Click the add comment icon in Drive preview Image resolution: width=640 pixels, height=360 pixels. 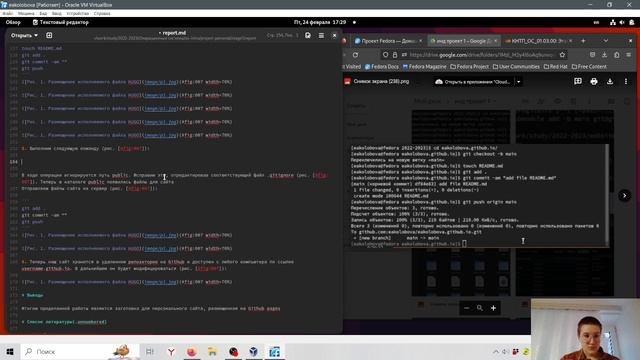pos(578,81)
